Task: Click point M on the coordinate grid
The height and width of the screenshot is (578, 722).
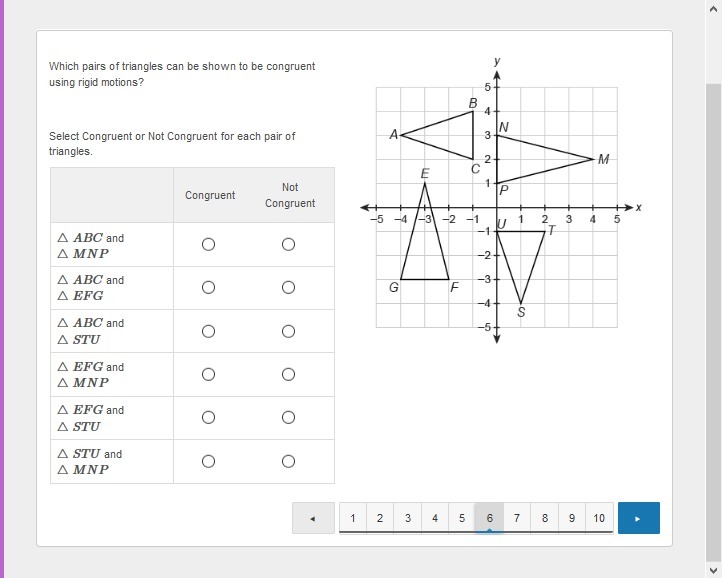Action: click(593, 159)
